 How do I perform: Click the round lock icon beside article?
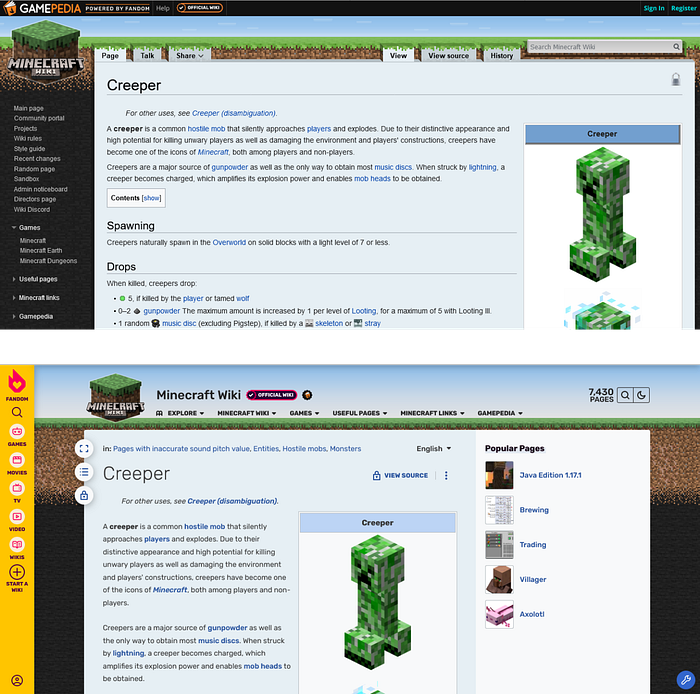(x=84, y=495)
